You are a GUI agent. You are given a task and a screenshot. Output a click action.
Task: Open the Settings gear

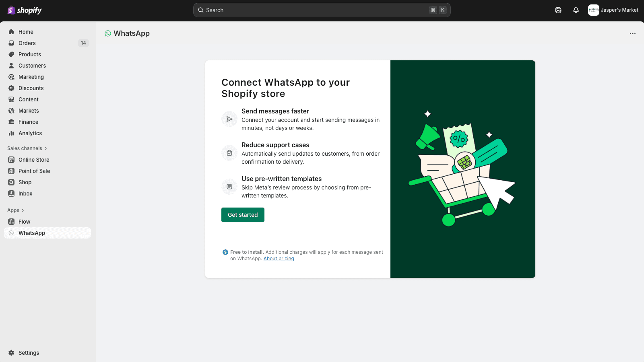point(12,353)
